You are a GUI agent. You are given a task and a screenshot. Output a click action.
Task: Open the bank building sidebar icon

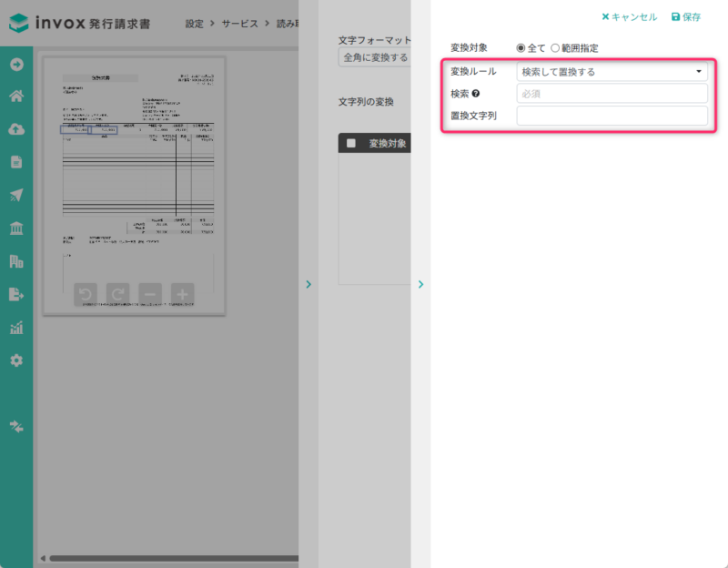point(16,228)
